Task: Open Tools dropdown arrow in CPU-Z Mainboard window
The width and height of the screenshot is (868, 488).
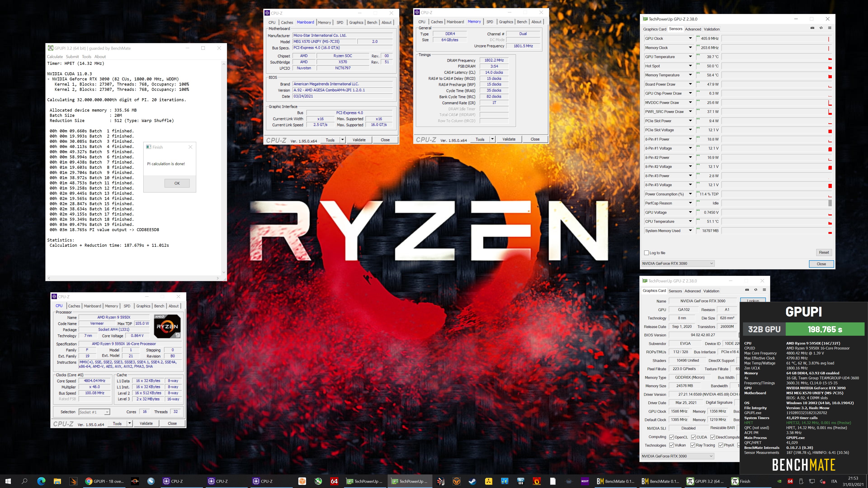Action: pyautogui.click(x=342, y=140)
